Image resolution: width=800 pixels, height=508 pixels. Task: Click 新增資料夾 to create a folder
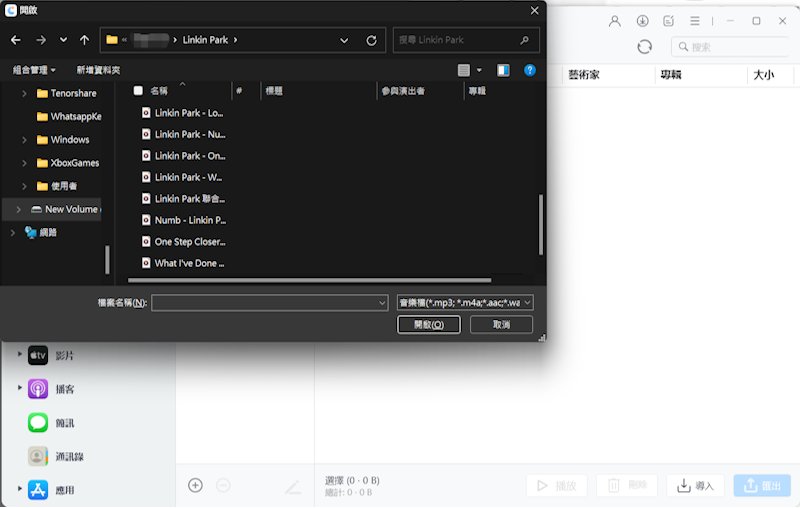[98, 70]
